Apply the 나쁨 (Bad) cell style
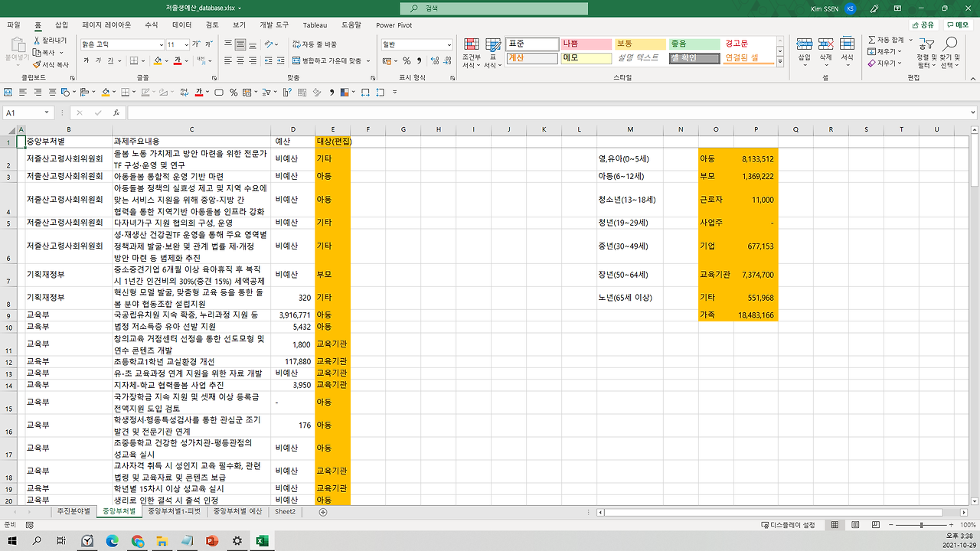980x551 pixels. (586, 44)
